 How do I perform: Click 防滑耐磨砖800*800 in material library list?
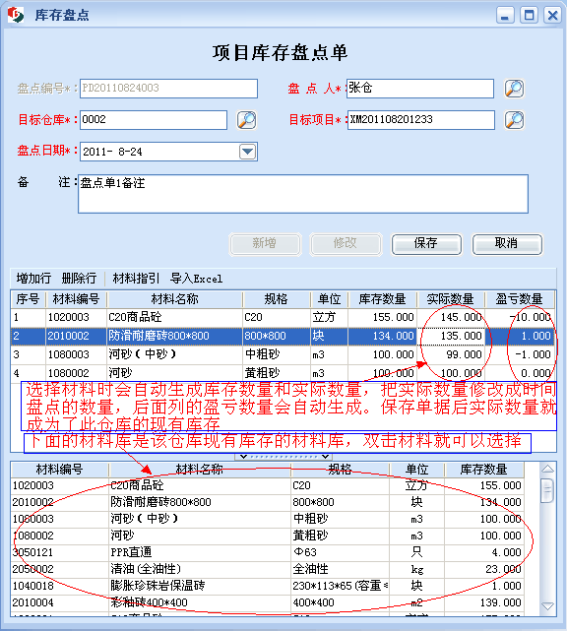(x=161, y=502)
